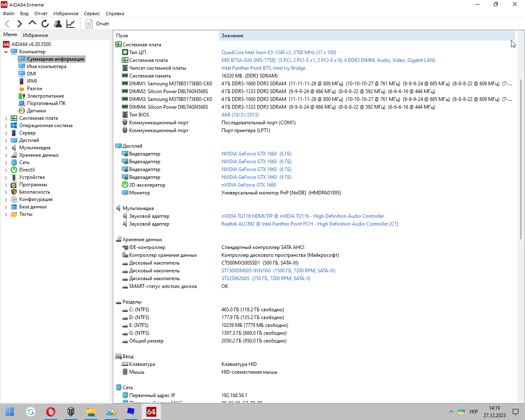525x420 pixels.
Task: Click the Forward navigation arrow
Action: pos(20,24)
